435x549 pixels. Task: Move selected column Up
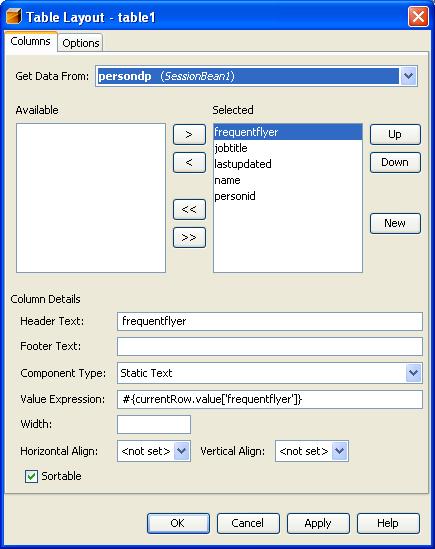[395, 134]
